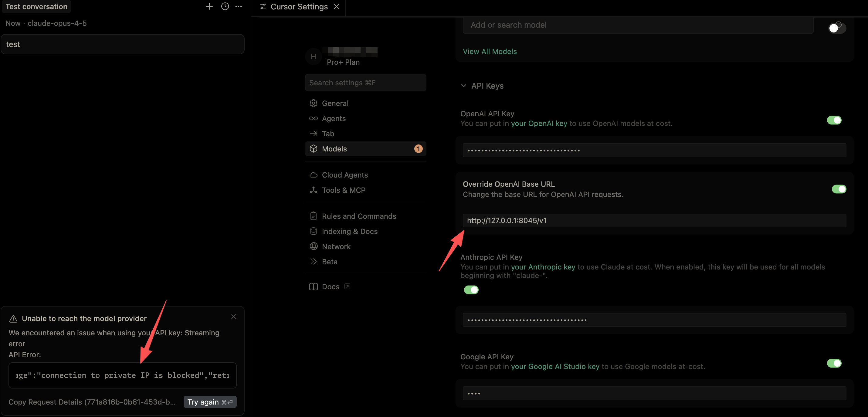
Task: Dismiss the model provider error notification
Action: pos(233,316)
